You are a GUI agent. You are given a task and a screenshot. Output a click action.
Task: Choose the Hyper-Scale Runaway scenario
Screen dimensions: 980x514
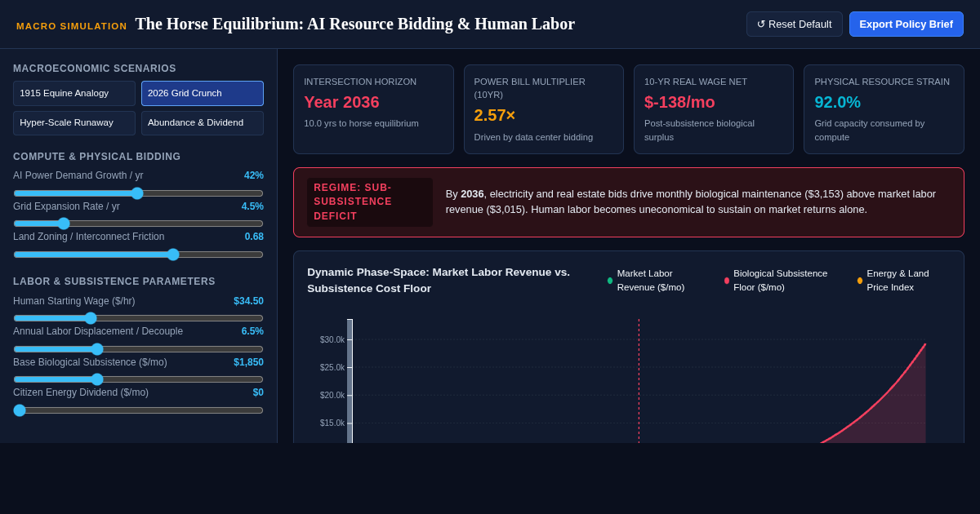pyautogui.click(x=74, y=123)
